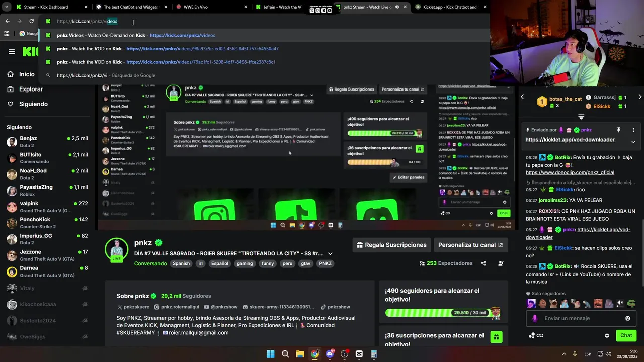Collapse the gift leaderboard expander bar

(x=581, y=117)
